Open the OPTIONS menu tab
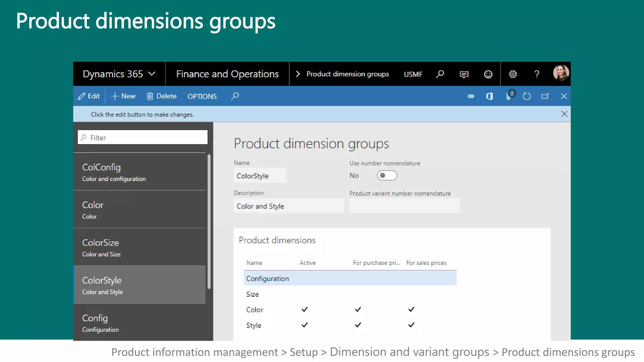644x362 pixels. 202,96
